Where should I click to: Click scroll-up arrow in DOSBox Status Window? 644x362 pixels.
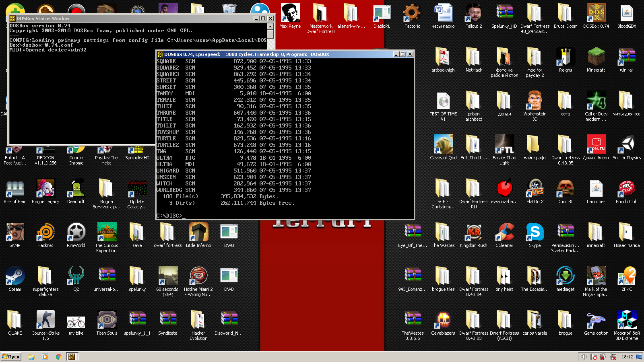tap(270, 27)
